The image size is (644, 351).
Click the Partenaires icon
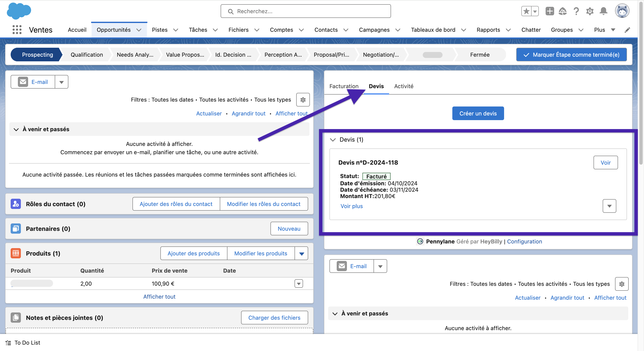[16, 229]
